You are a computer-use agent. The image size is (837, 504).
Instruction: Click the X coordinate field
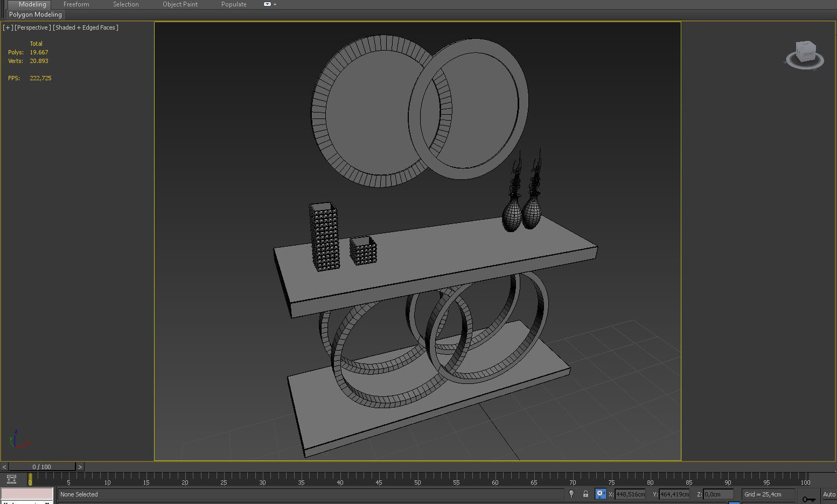[x=630, y=494]
